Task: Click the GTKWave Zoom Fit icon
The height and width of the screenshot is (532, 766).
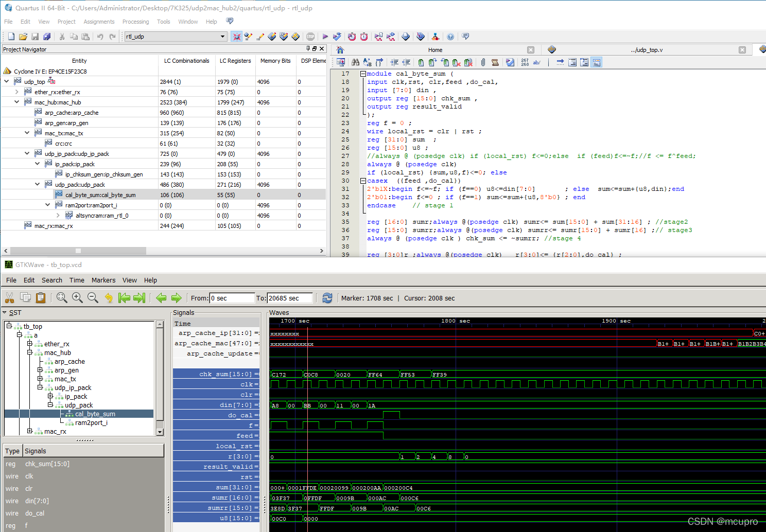Action: click(62, 298)
